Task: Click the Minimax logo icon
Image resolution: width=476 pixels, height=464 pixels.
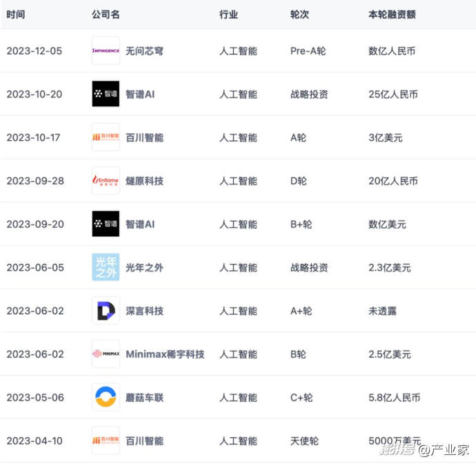Action: coord(106,354)
